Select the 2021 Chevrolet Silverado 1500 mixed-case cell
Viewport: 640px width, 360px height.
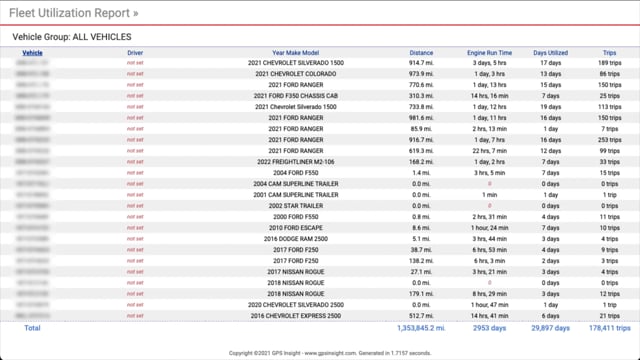click(x=296, y=107)
